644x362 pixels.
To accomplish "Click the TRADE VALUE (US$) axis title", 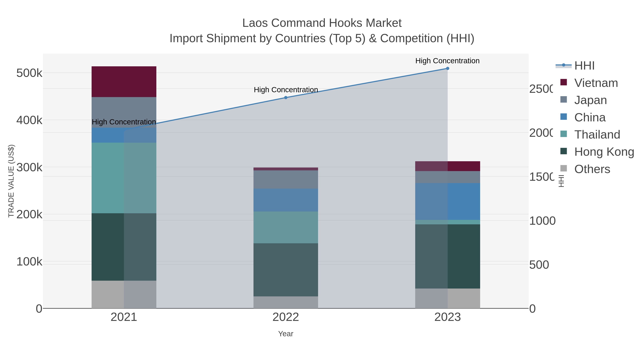I will pyautogui.click(x=11, y=181).
